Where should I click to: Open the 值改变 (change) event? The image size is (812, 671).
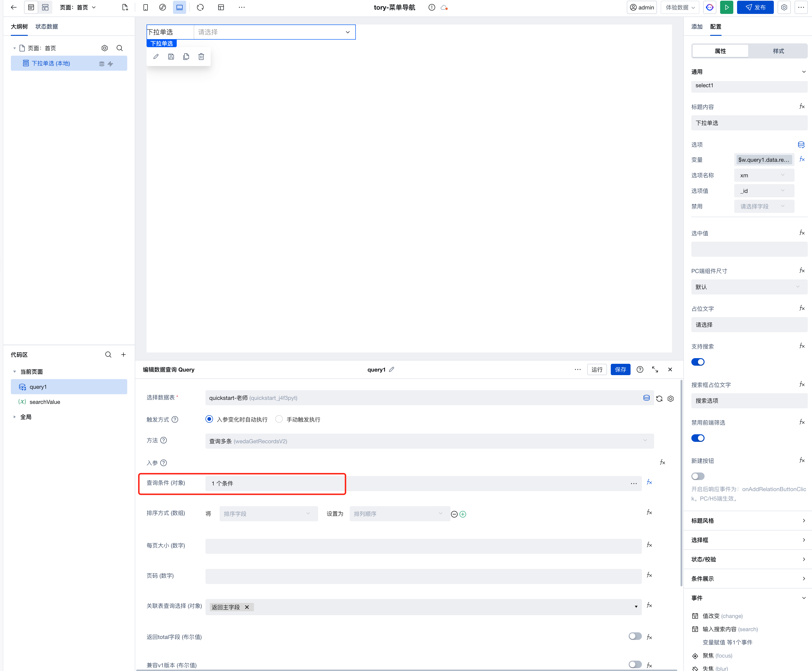point(722,616)
